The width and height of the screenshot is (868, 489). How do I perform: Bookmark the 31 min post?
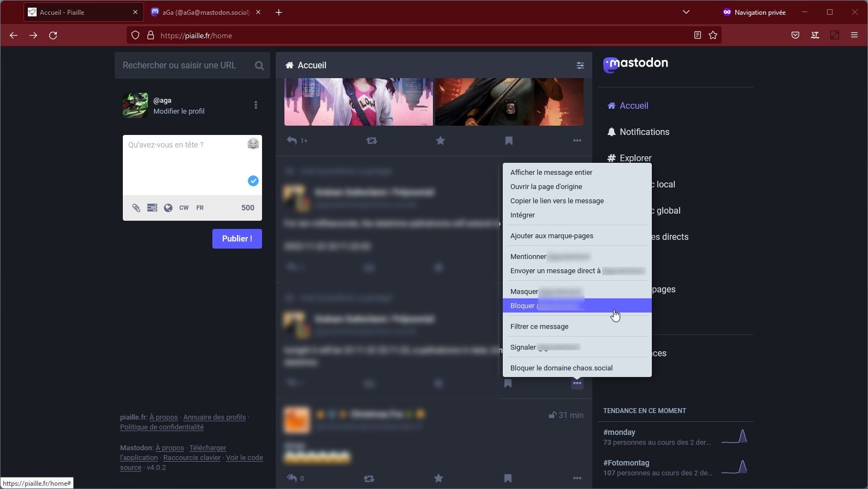(508, 478)
